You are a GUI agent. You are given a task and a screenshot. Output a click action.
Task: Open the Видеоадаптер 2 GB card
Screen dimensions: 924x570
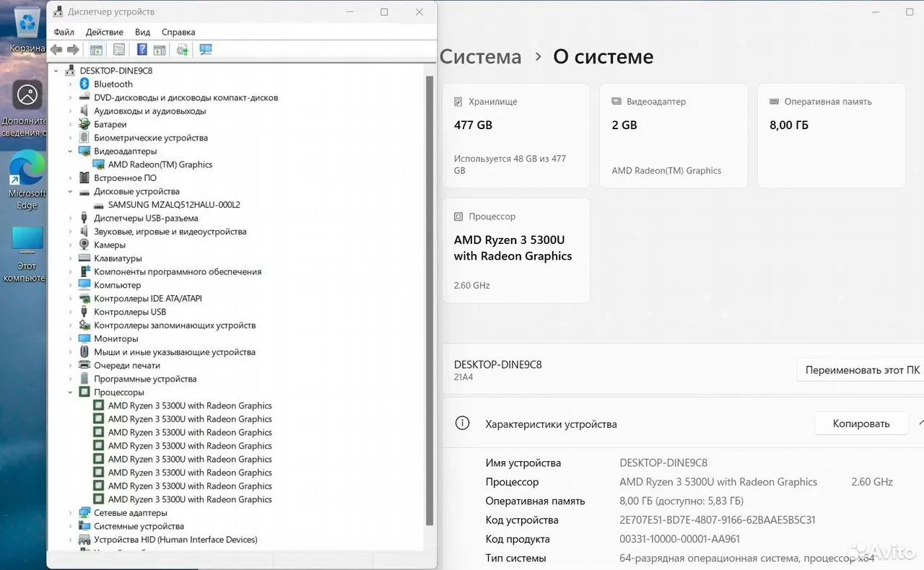(674, 136)
